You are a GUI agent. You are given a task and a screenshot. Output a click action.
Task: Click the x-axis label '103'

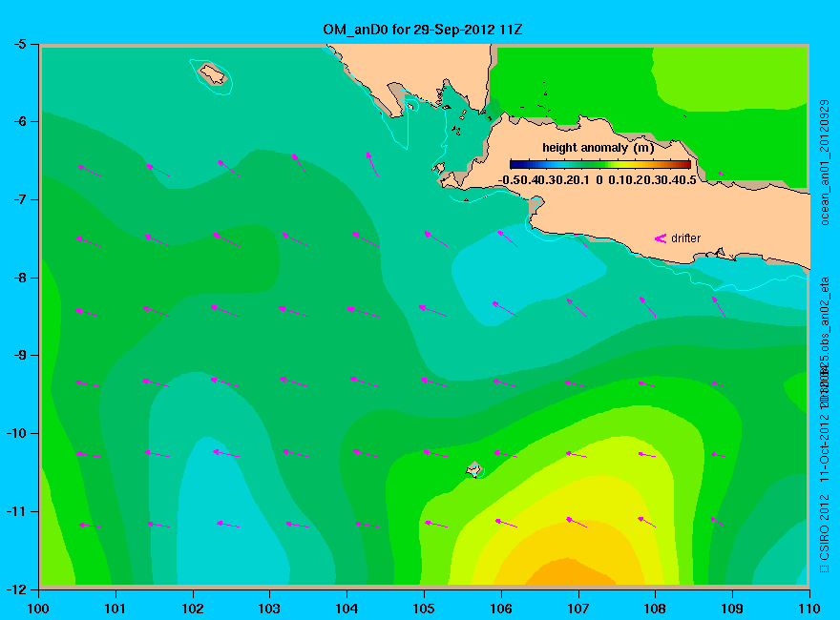[269, 609]
